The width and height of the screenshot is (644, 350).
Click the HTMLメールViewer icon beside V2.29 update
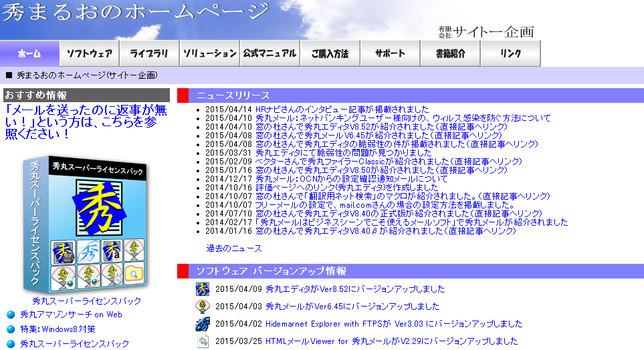coord(203,341)
